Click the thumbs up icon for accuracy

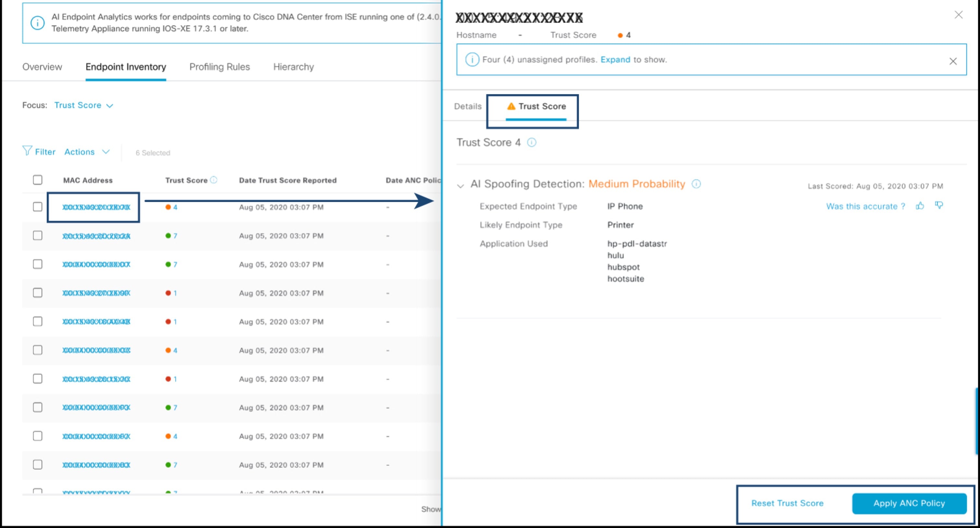[922, 206]
